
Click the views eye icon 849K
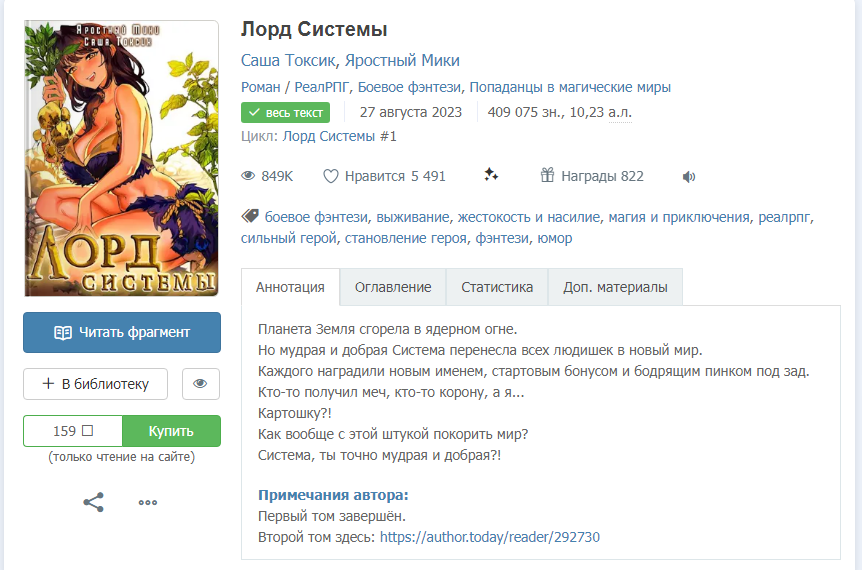point(249,176)
